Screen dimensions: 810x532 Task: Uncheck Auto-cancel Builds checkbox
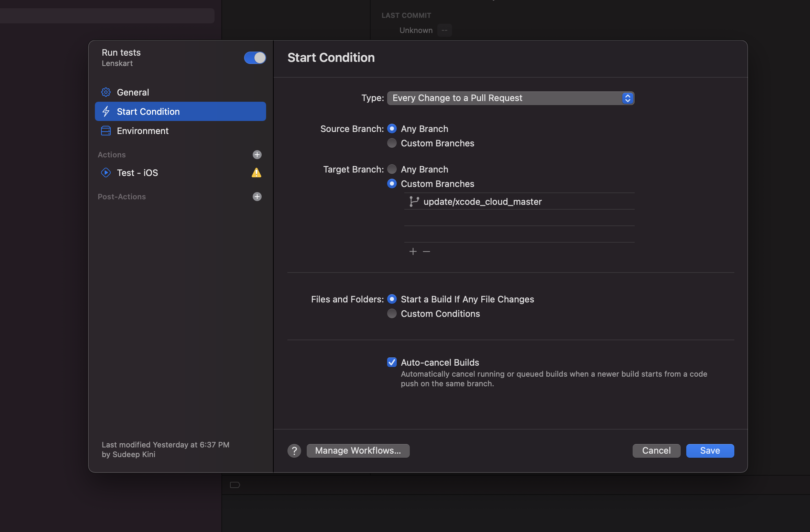click(392, 362)
